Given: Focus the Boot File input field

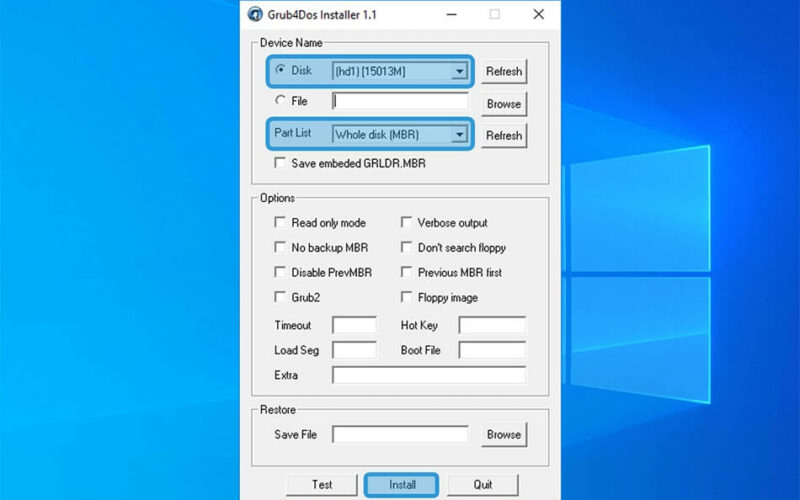Looking at the screenshot, I should tap(492, 350).
